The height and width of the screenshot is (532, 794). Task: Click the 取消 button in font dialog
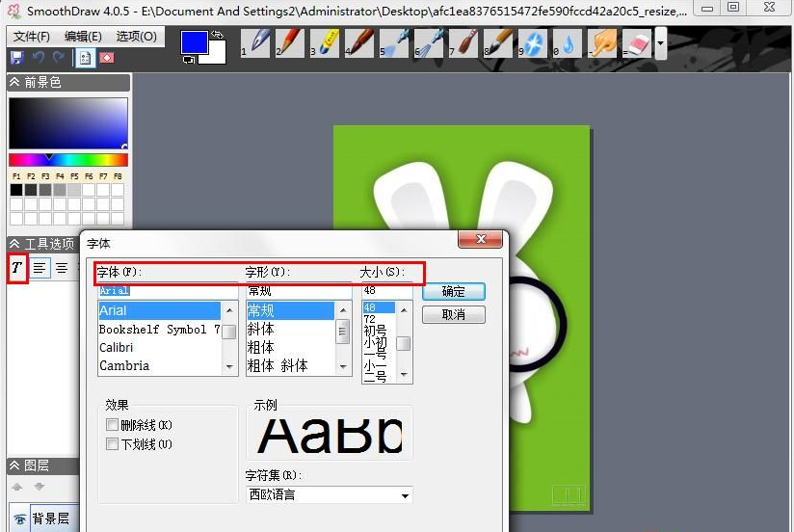tap(453, 315)
